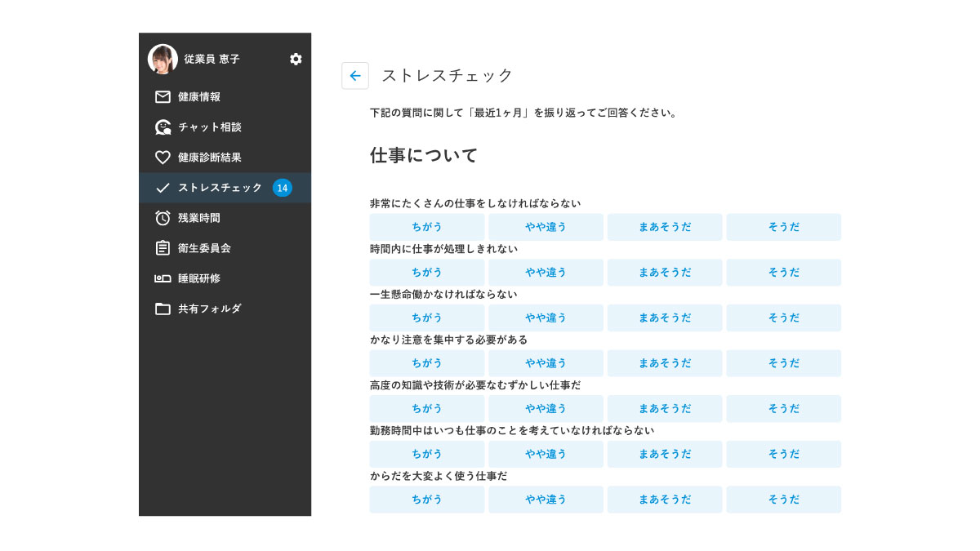Viewport: 980px width, 551px height.
Task: Answer そうだ for 非常にたくさんの仕事をしなければならない
Action: tap(784, 227)
